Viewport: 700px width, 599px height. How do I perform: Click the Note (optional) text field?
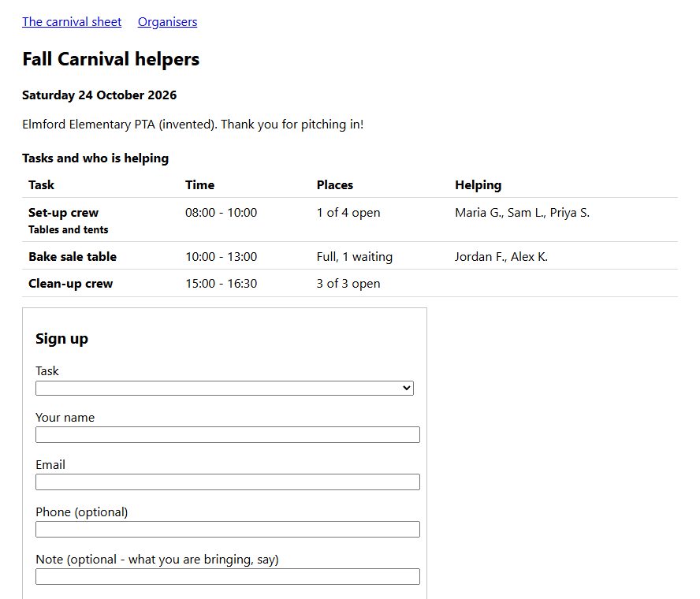[228, 577]
